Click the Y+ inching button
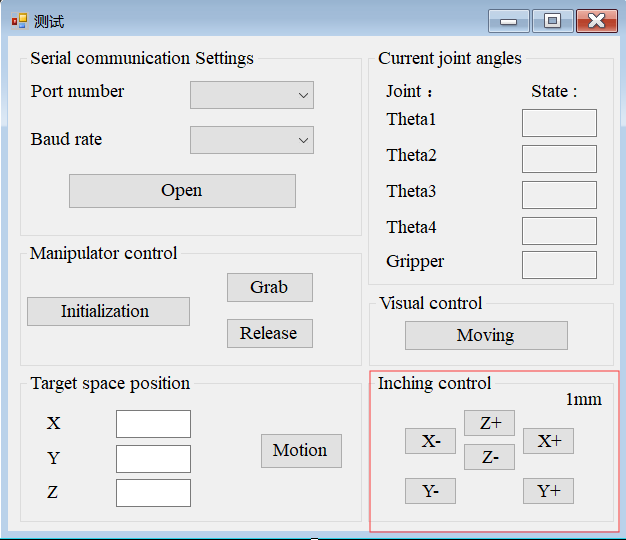Screen dimensions: 626x540 pos(549,491)
